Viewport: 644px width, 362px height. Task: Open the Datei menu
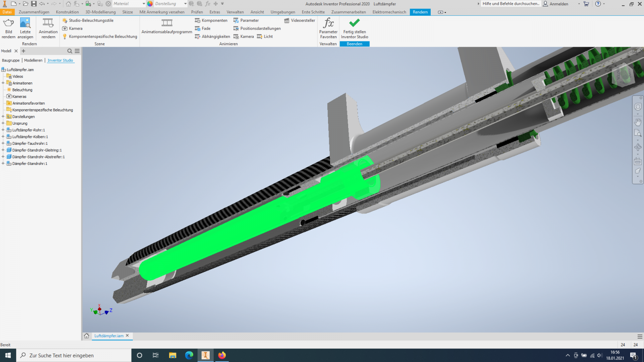click(x=7, y=12)
